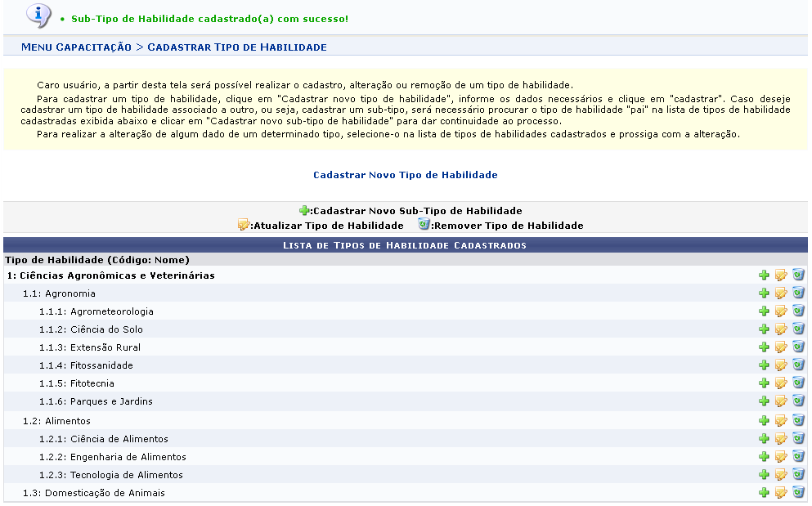Edit the Engenharia de Alimentos entry
The image size is (812, 506).
point(781,457)
